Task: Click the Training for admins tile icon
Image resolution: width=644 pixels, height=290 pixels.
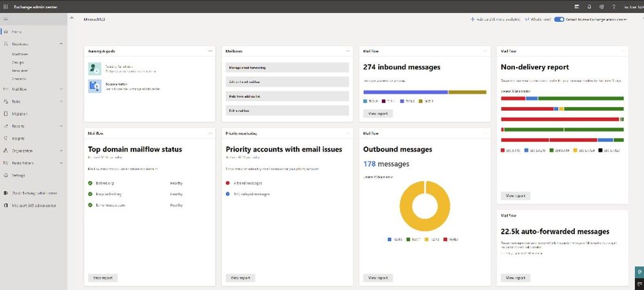Action: click(x=94, y=68)
